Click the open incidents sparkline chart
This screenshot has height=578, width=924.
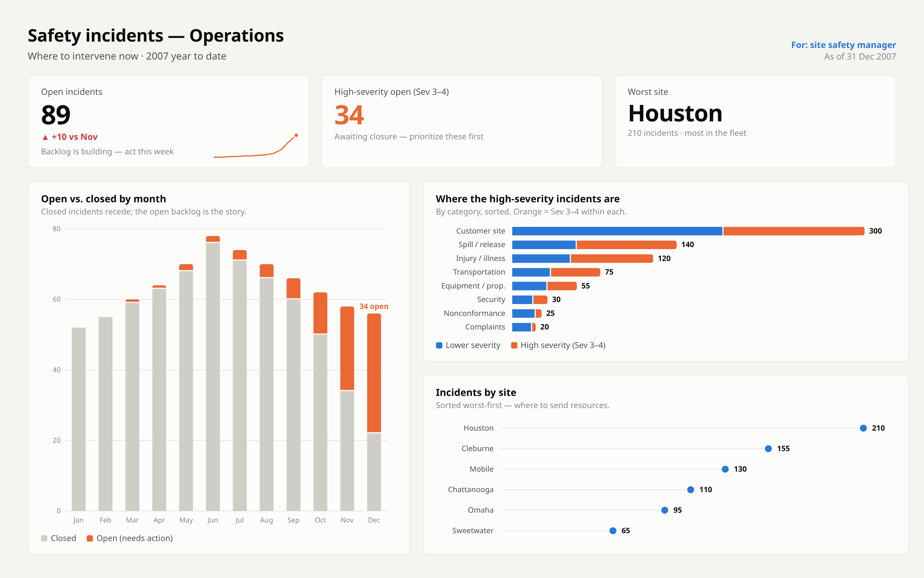[x=256, y=146]
